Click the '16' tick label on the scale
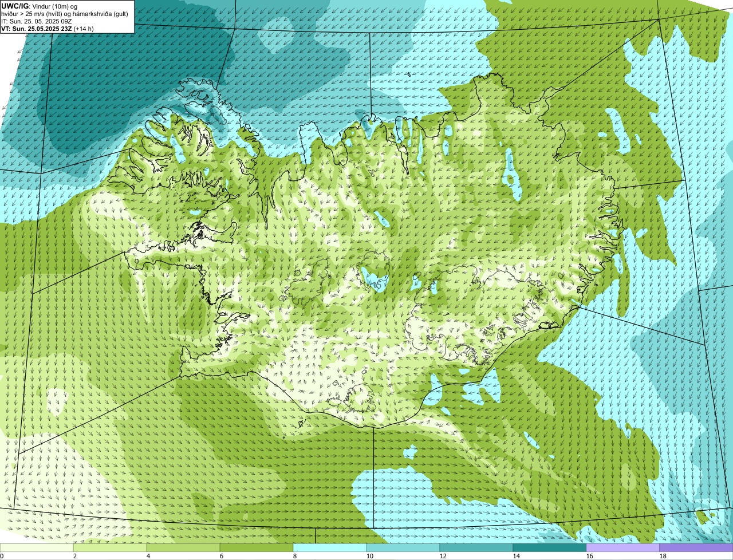 coord(589,556)
